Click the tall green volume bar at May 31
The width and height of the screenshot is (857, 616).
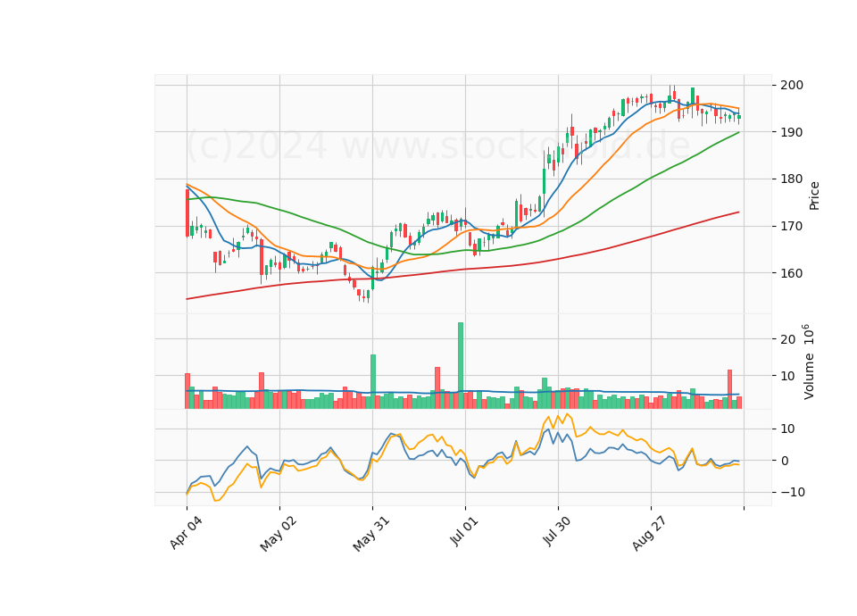pyautogui.click(x=373, y=381)
